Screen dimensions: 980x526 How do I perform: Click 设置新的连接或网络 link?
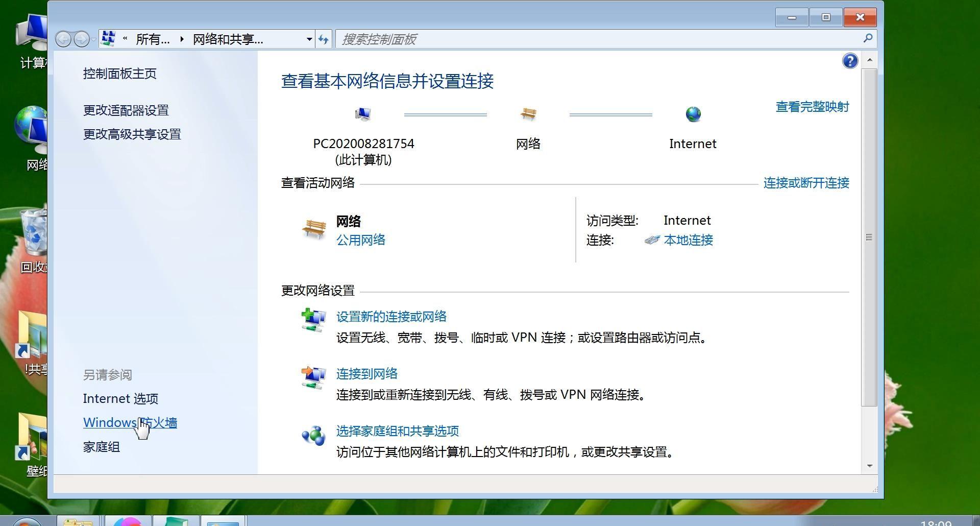coord(391,317)
